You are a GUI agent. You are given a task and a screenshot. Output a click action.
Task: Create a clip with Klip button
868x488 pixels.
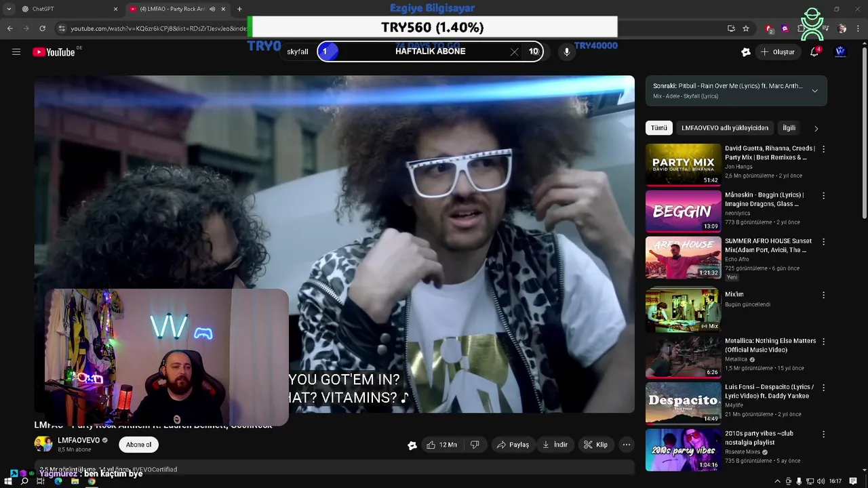click(x=595, y=445)
